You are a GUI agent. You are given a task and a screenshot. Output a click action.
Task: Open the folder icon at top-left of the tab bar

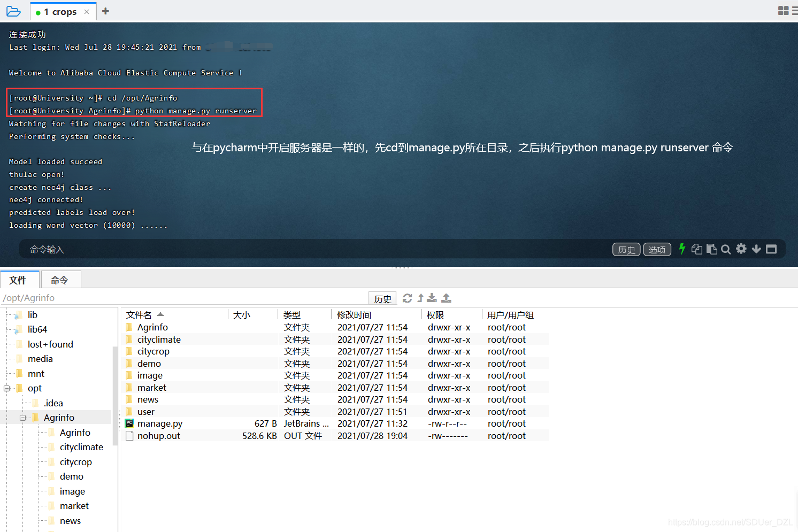(13, 11)
